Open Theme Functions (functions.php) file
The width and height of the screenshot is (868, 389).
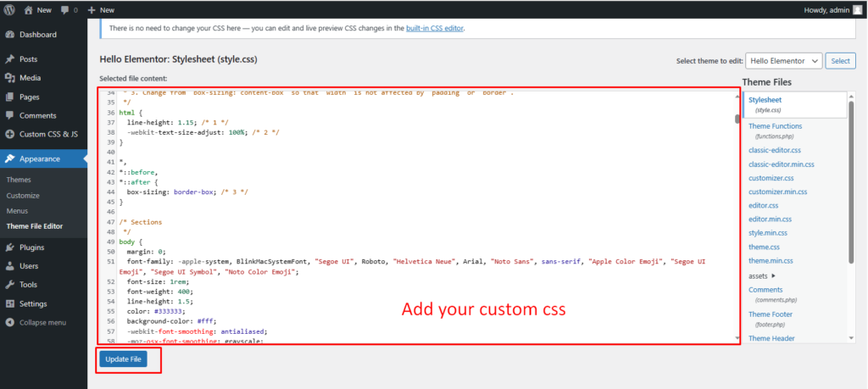point(775,131)
